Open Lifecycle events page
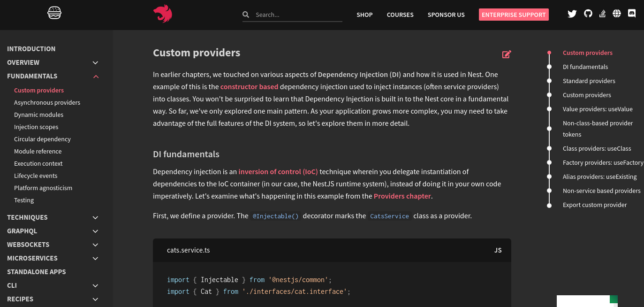 [36, 176]
